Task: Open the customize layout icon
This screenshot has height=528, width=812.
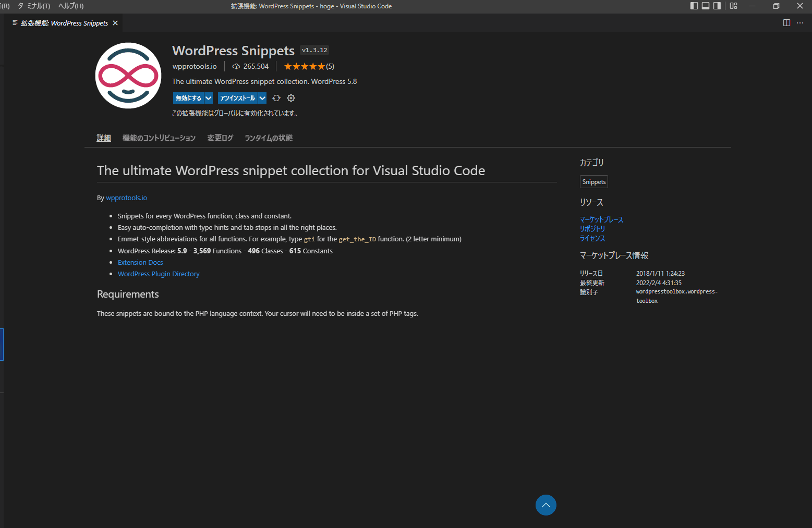Action: pyautogui.click(x=733, y=6)
